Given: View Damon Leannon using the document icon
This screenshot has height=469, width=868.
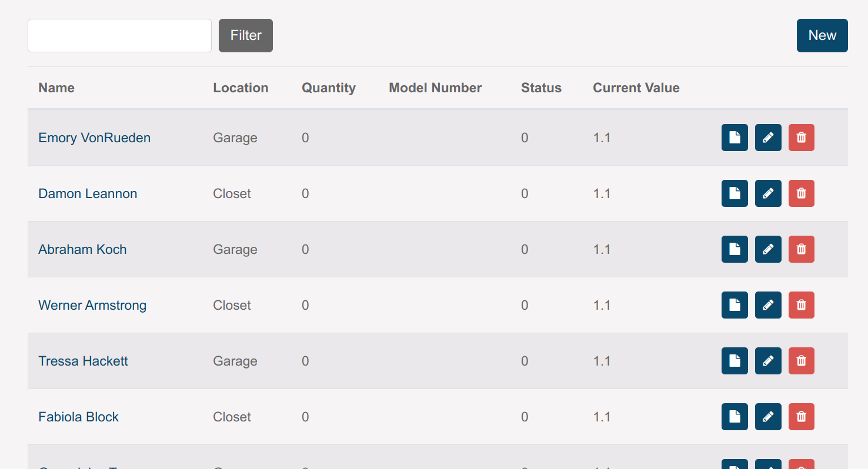Looking at the screenshot, I should coord(735,193).
